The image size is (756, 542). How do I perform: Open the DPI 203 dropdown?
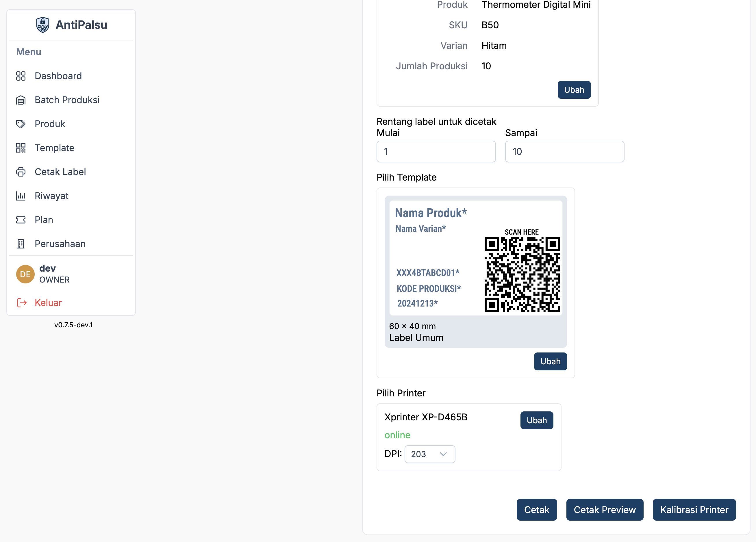429,454
